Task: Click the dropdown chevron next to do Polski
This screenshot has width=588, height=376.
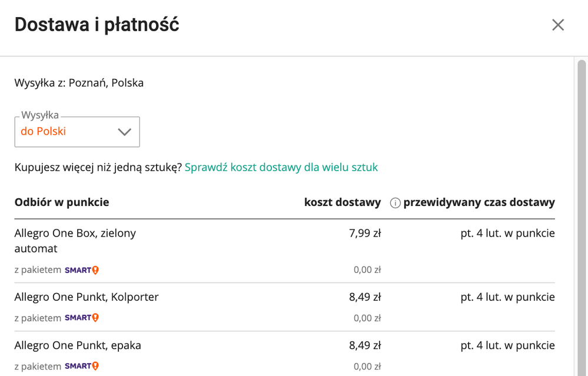Action: tap(125, 132)
